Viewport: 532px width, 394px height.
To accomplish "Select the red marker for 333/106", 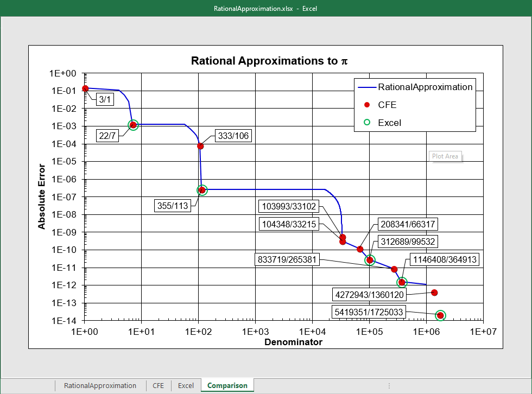I will [x=200, y=145].
